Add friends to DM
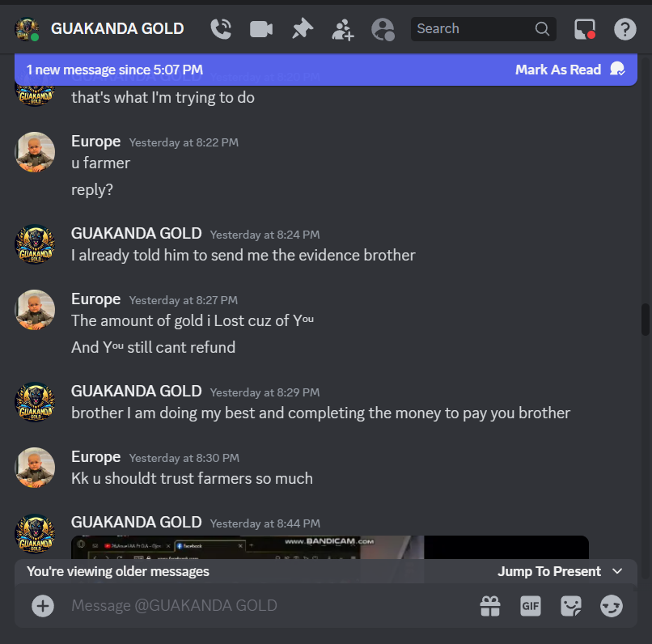 click(x=343, y=29)
